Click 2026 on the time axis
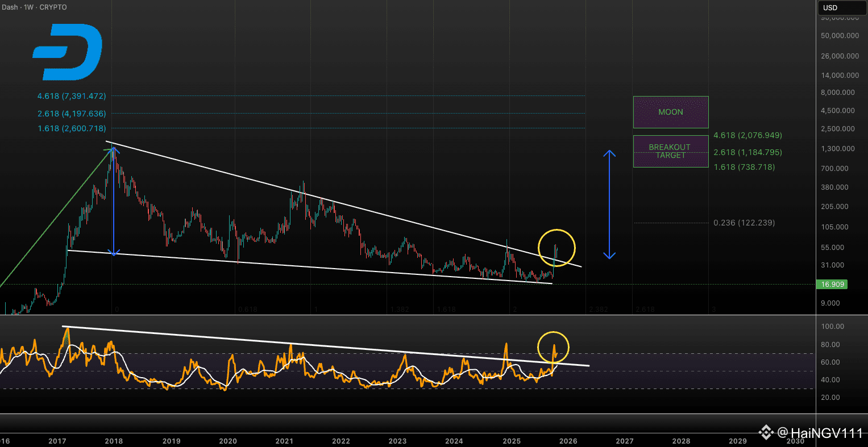Screen dimensions: 868x447 [x=568, y=441]
